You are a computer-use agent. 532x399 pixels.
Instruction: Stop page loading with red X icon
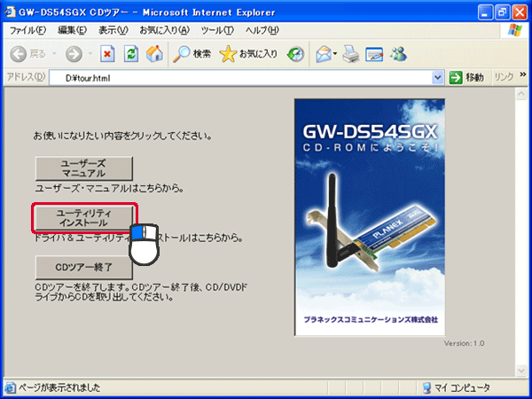107,54
